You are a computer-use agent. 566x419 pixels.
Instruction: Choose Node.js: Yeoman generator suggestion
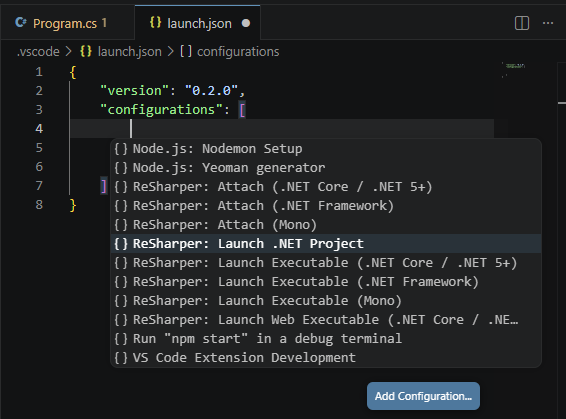click(326, 168)
